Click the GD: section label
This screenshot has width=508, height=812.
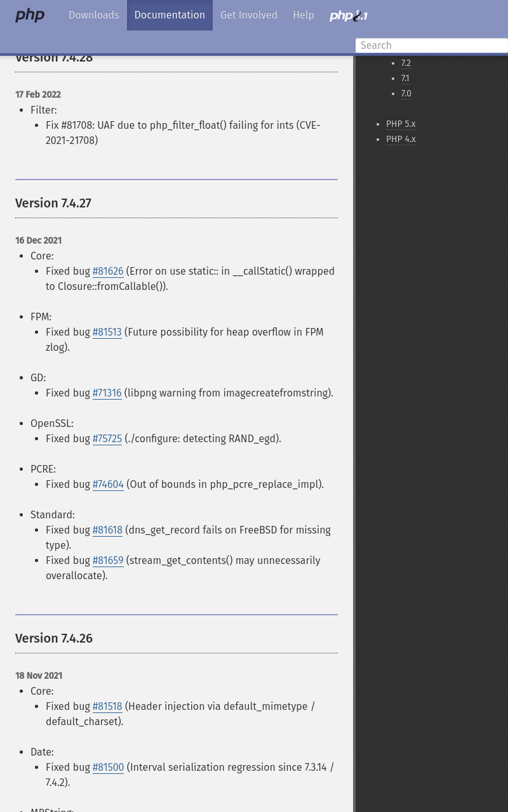(x=38, y=378)
